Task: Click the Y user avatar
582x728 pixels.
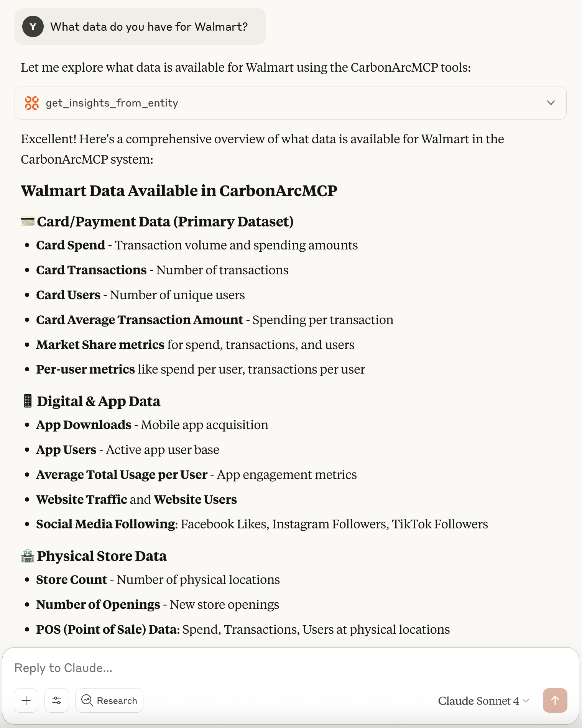Action: point(33,26)
